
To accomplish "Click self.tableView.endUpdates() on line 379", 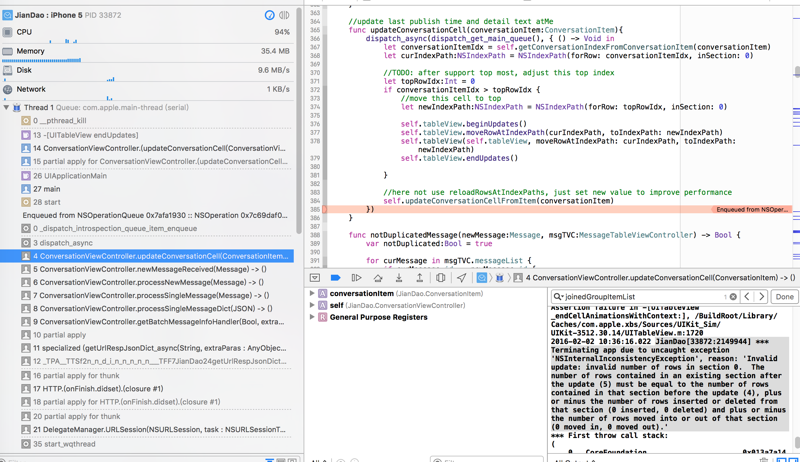I will click(459, 158).
